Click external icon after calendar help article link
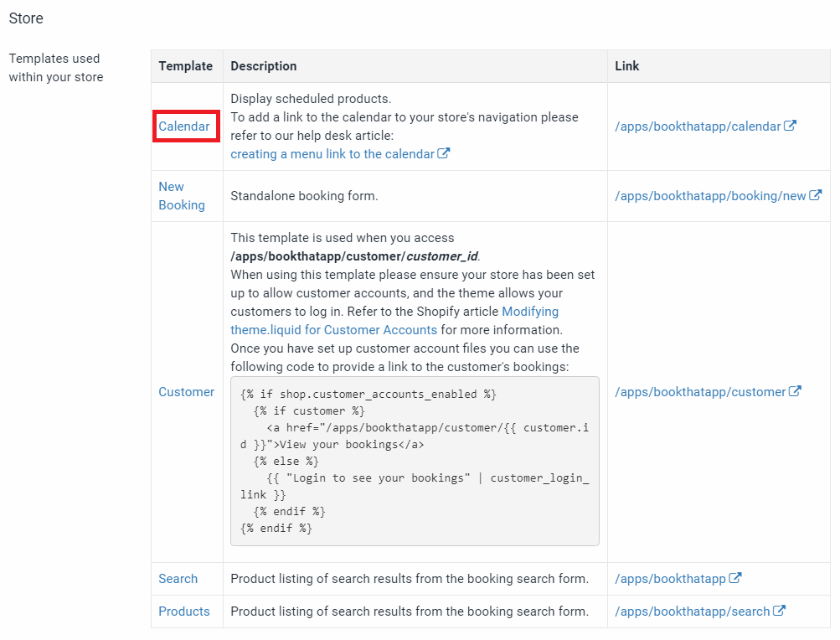The height and width of the screenshot is (640, 840). point(444,153)
